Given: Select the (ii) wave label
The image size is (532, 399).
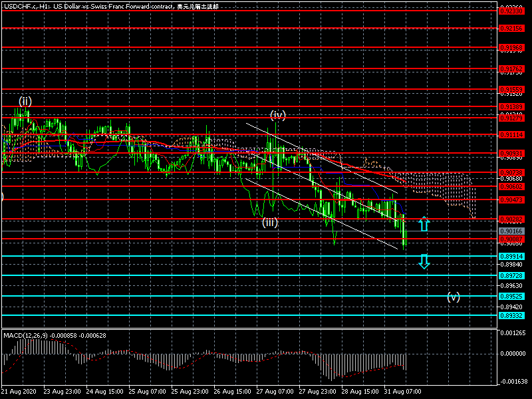Looking at the screenshot, I should pyautogui.click(x=25, y=101).
